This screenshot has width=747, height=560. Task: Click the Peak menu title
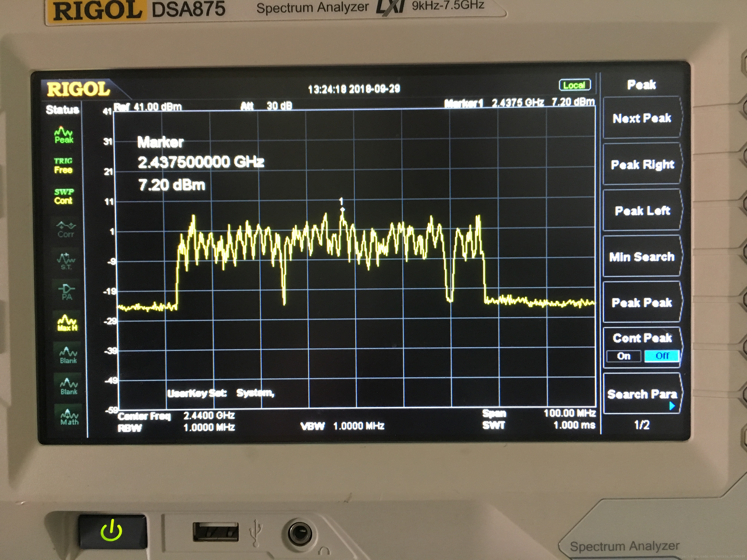641,85
